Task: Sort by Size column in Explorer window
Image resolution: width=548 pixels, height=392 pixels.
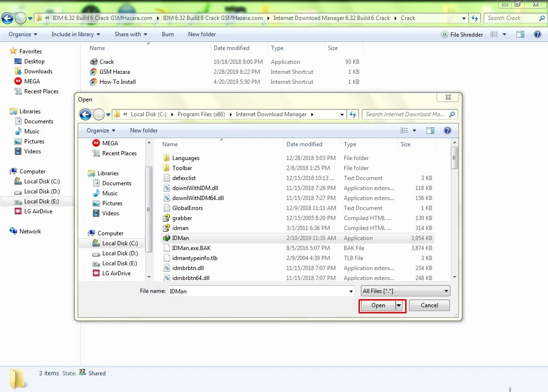Action: [333, 48]
